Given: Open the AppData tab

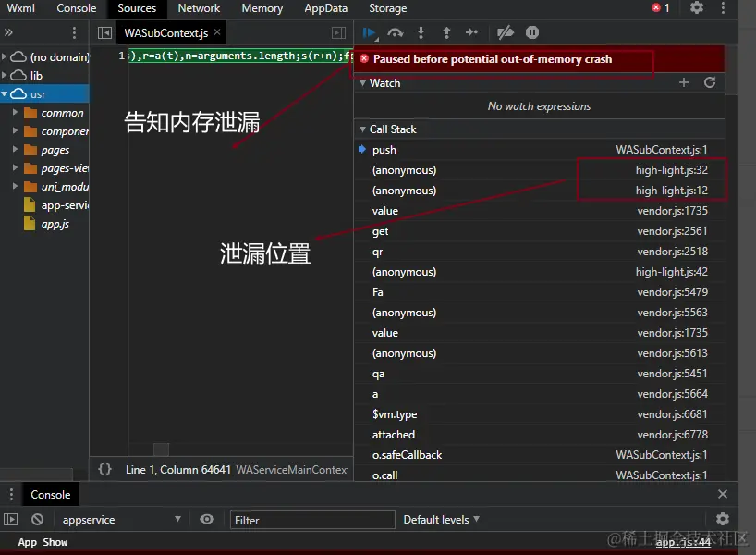Looking at the screenshot, I should coord(325,8).
